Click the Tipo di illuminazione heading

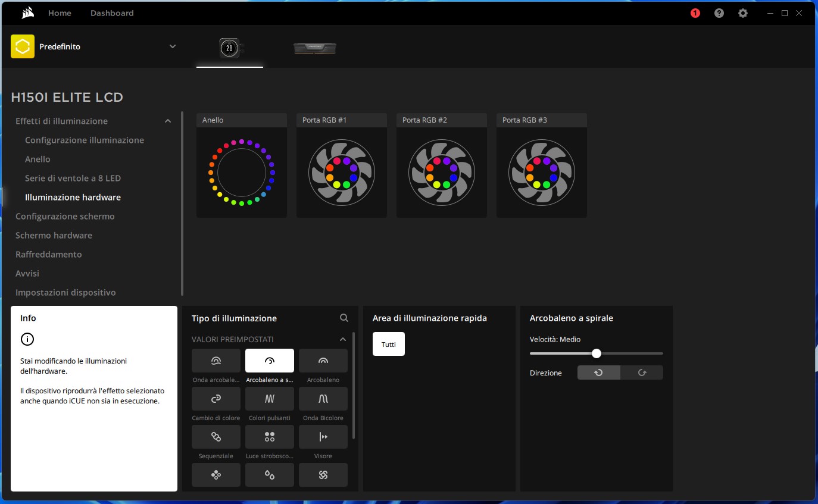[x=234, y=318]
